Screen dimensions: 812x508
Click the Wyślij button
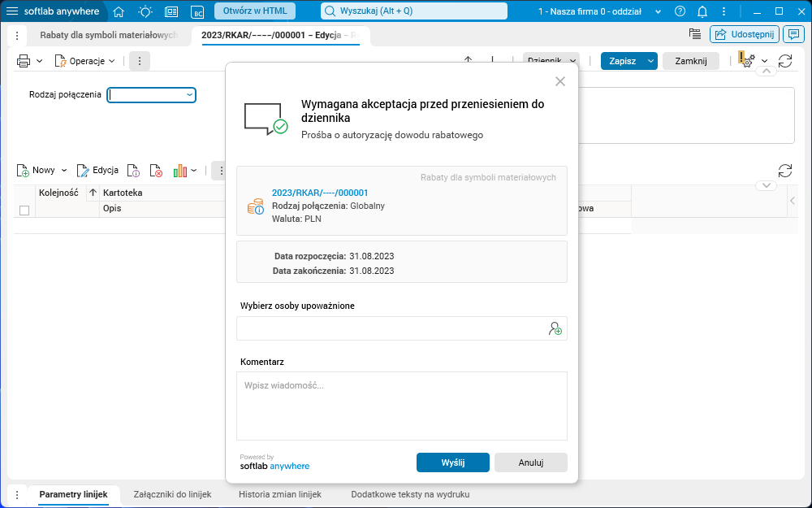click(x=452, y=462)
